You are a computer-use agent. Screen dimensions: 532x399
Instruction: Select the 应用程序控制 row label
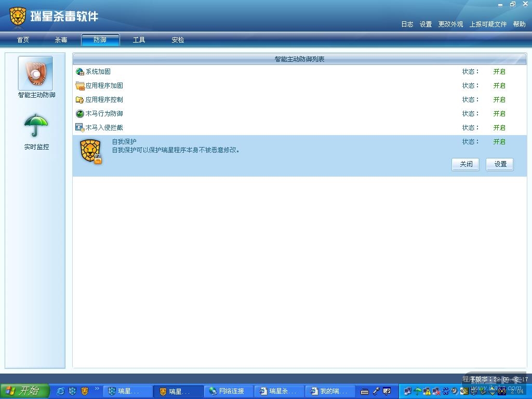104,99
